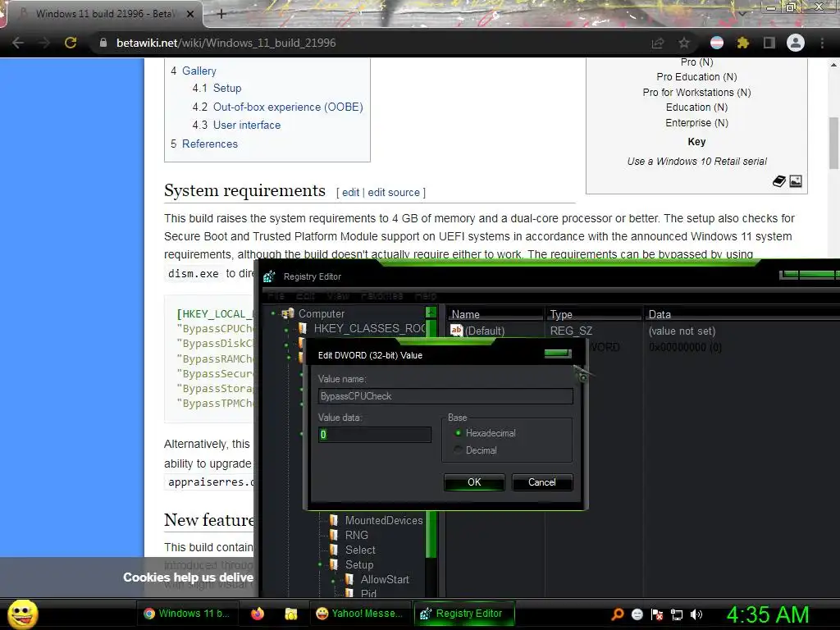Click the search magnifier tray icon
Image resolution: width=840 pixels, height=630 pixels.
tap(618, 614)
